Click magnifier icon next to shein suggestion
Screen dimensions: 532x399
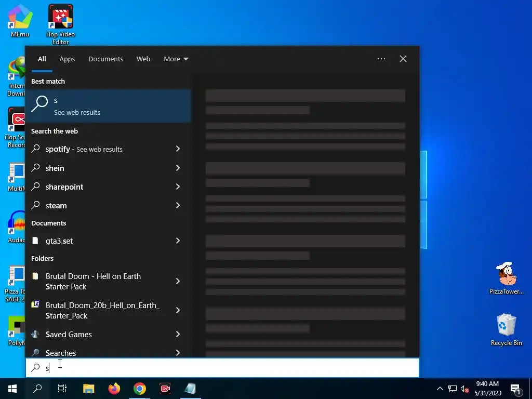pos(36,167)
